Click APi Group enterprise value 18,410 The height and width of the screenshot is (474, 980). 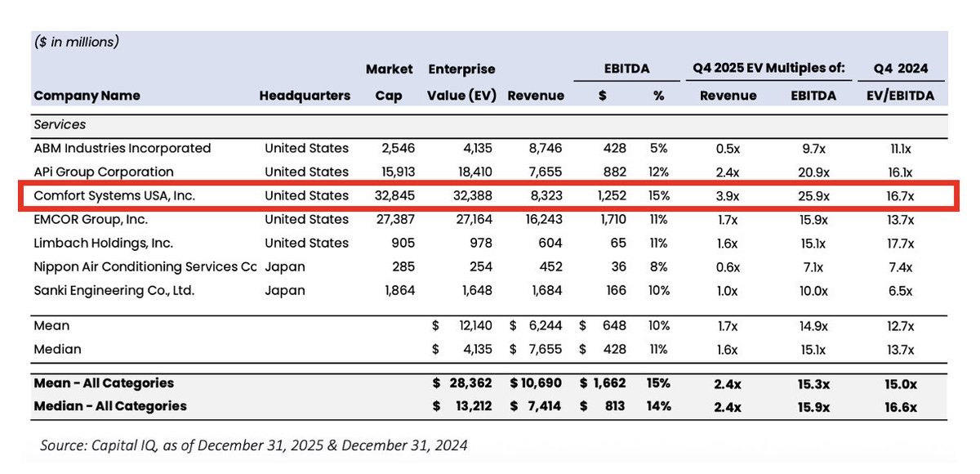point(476,172)
